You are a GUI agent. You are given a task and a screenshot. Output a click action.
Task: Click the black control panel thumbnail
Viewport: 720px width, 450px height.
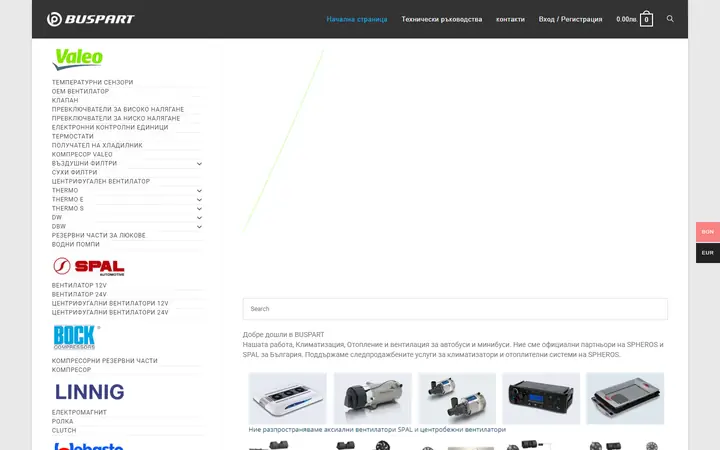pyautogui.click(x=541, y=398)
